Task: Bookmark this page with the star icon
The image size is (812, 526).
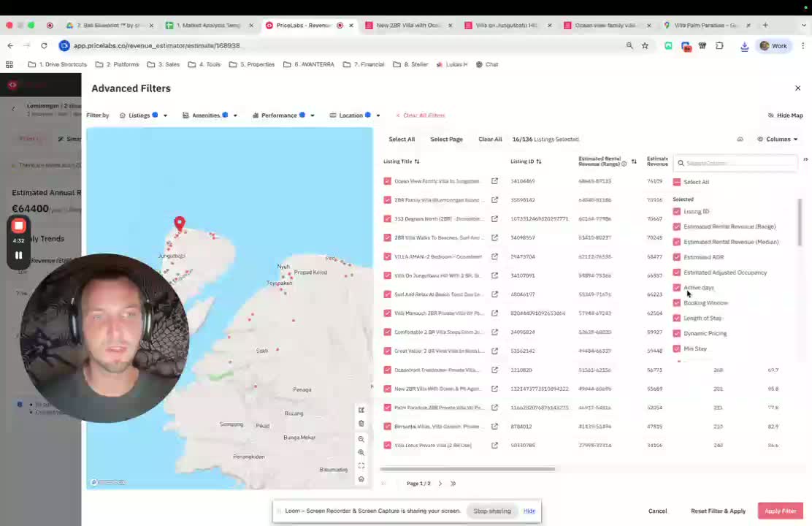Action: 645,45
